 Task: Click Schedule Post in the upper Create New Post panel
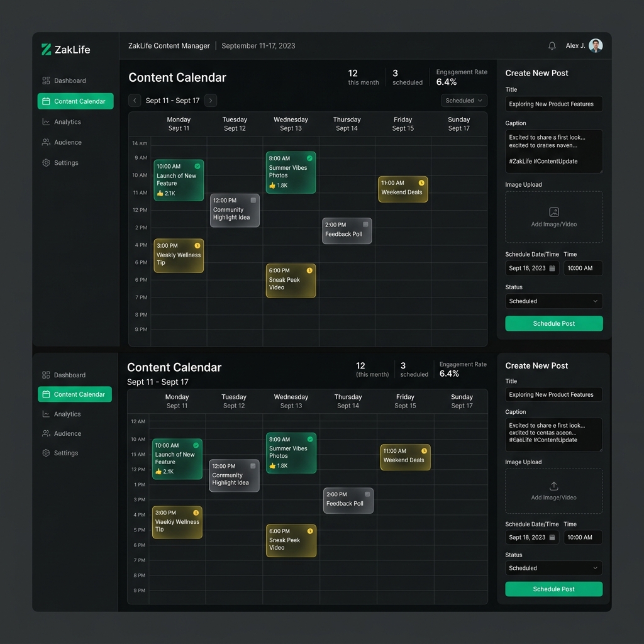click(x=553, y=324)
